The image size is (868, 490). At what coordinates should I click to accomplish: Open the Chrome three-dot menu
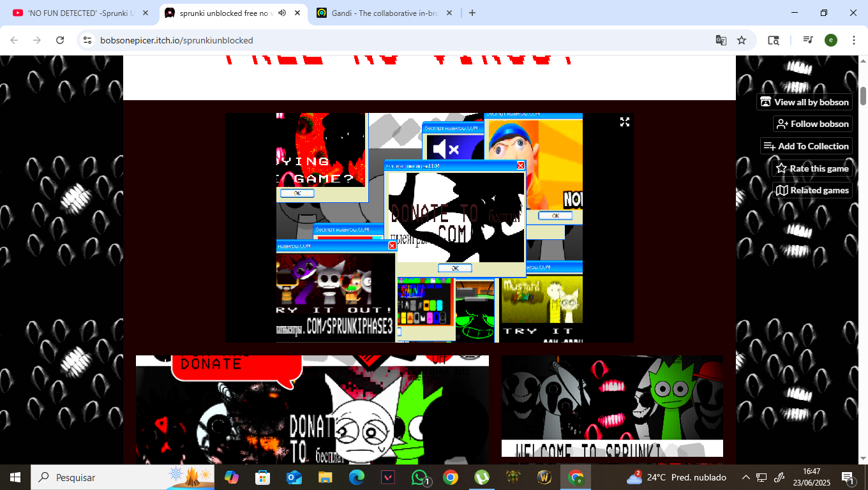854,40
